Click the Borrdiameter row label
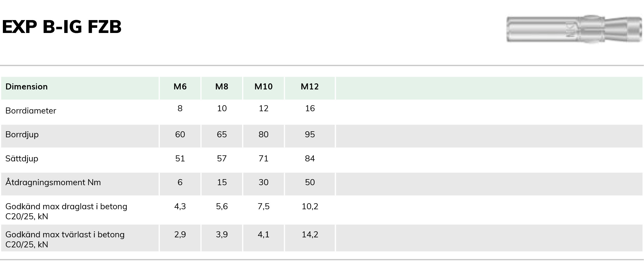Screen dimensions: 644x266 point(31,111)
